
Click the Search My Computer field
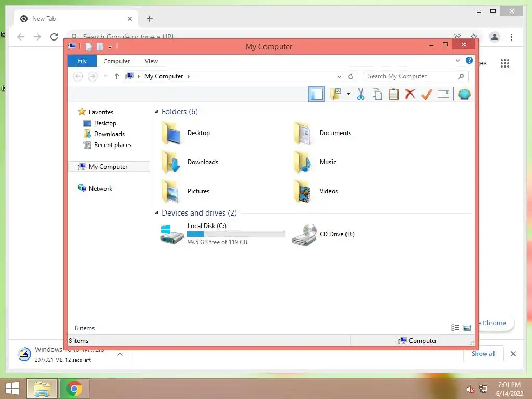click(416, 76)
